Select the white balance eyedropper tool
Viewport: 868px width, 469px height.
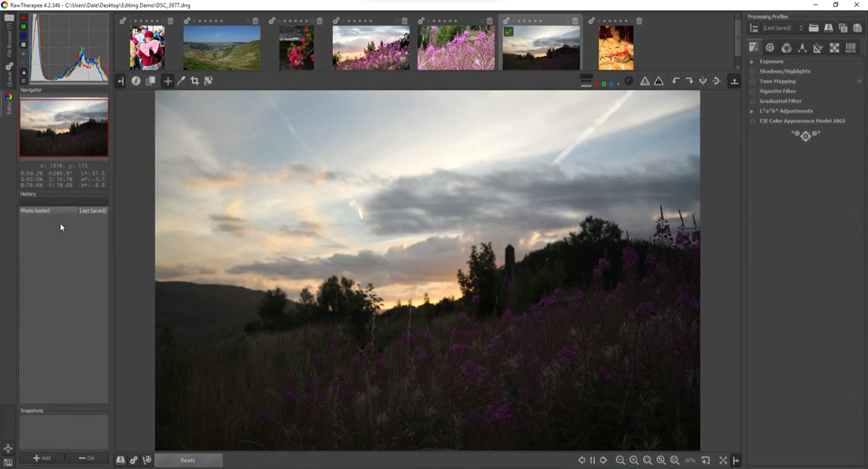(181, 81)
